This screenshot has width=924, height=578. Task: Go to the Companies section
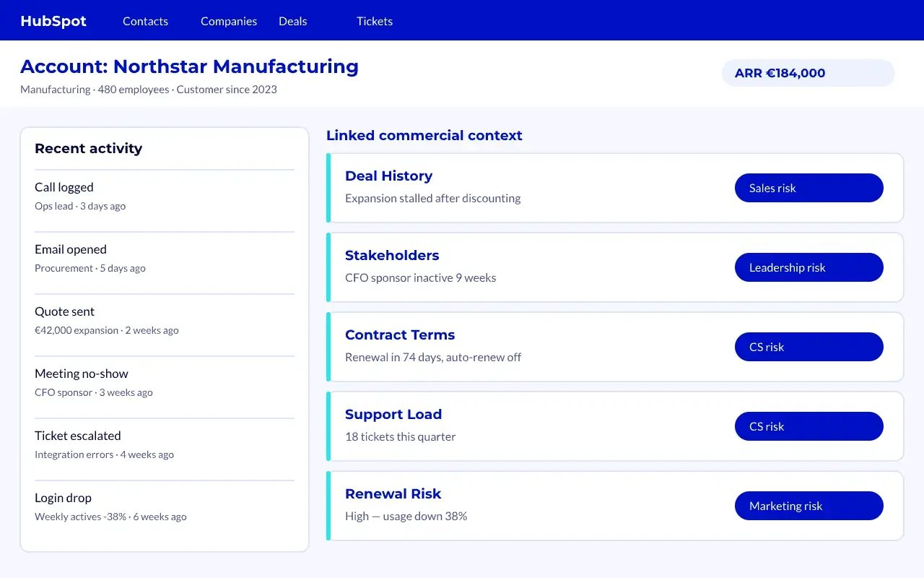point(229,21)
